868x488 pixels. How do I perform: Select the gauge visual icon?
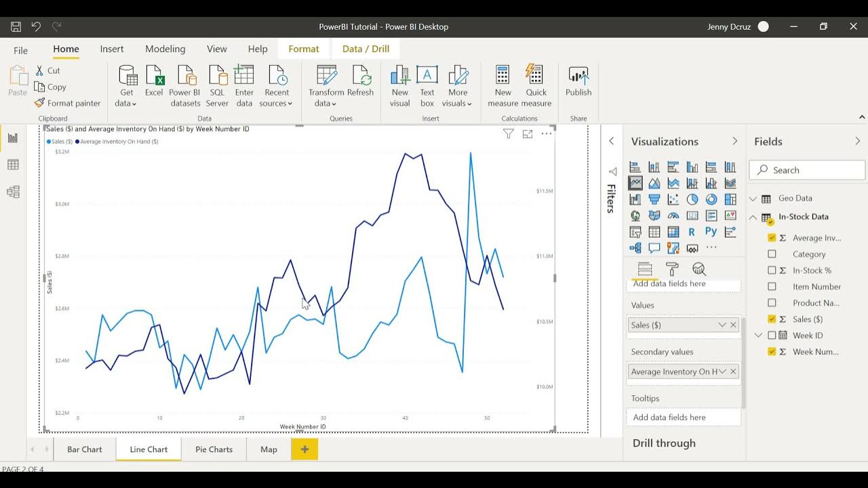click(673, 216)
